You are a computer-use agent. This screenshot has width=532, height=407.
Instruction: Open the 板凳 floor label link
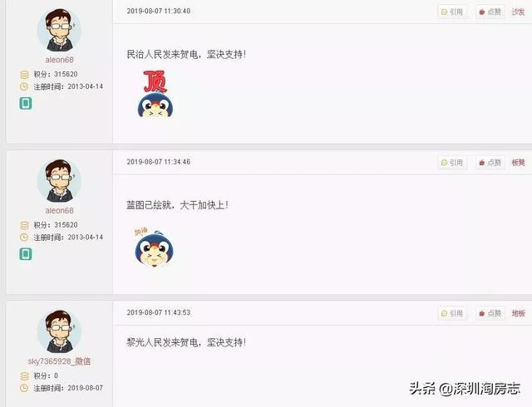tap(518, 163)
